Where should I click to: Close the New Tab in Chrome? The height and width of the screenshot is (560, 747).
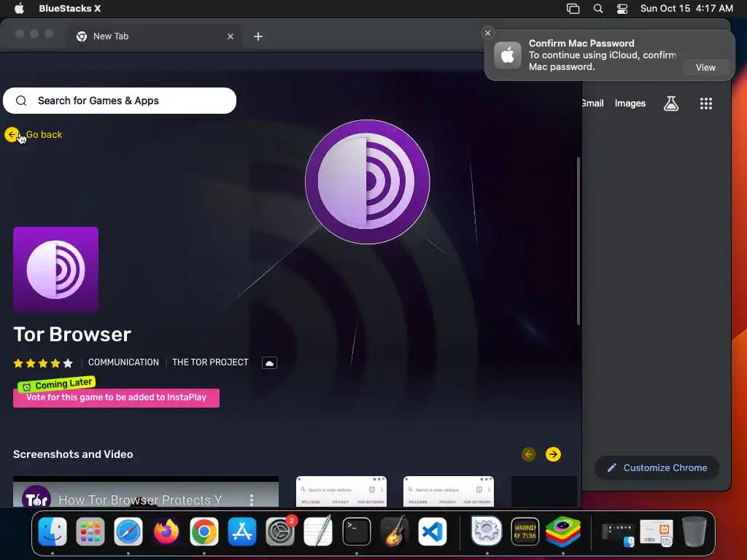(x=231, y=36)
